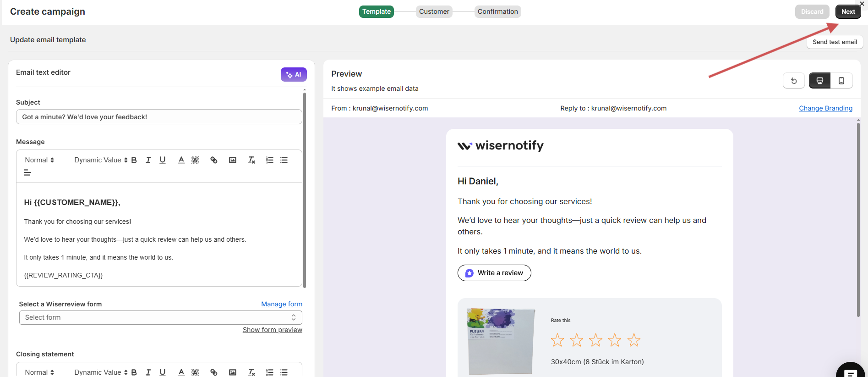Insert image using Message toolbar icon

click(233, 160)
